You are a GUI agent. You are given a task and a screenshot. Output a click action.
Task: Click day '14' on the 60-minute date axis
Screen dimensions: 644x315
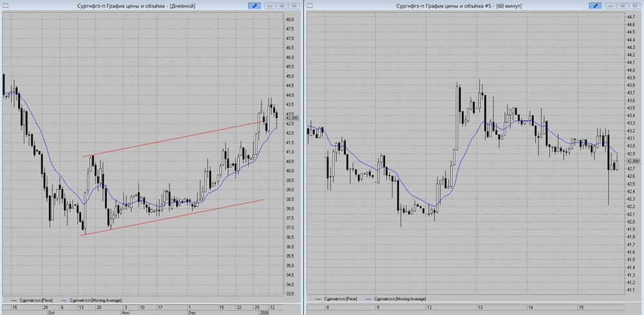(x=531, y=307)
